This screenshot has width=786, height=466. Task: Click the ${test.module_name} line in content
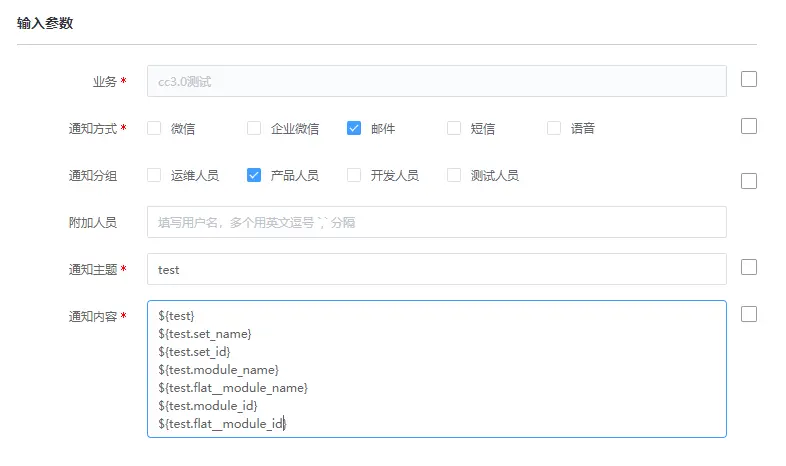218,370
